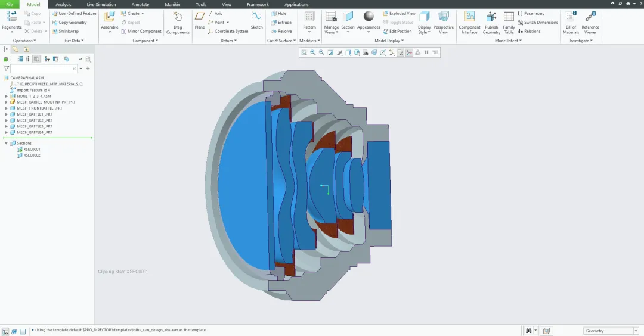Viewport: 644px width, 336px height.
Task: Open the Annotate ribbon tab
Action: tap(140, 5)
